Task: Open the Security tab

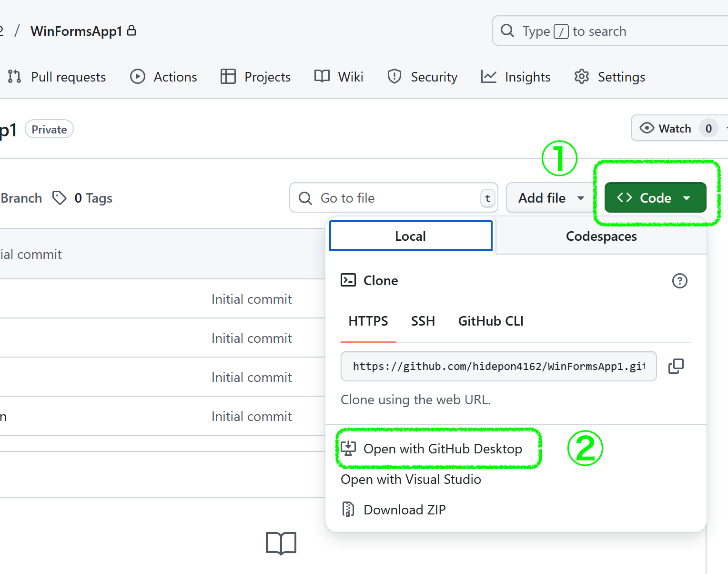Action: [422, 77]
